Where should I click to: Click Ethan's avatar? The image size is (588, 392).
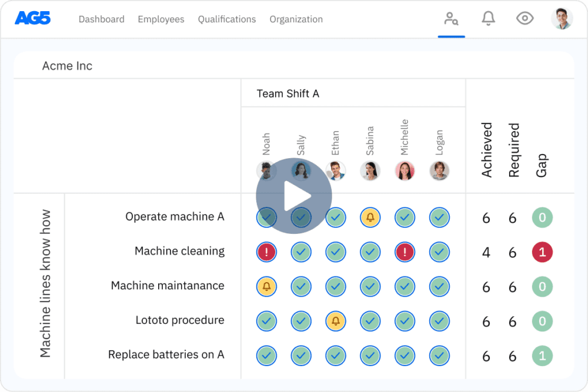click(x=336, y=171)
